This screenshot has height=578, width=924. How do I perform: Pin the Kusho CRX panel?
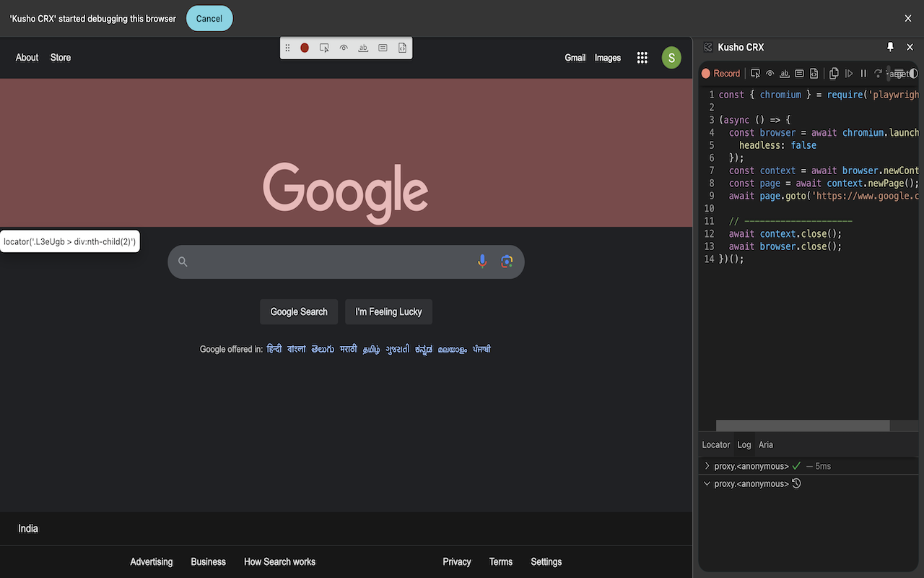click(890, 46)
